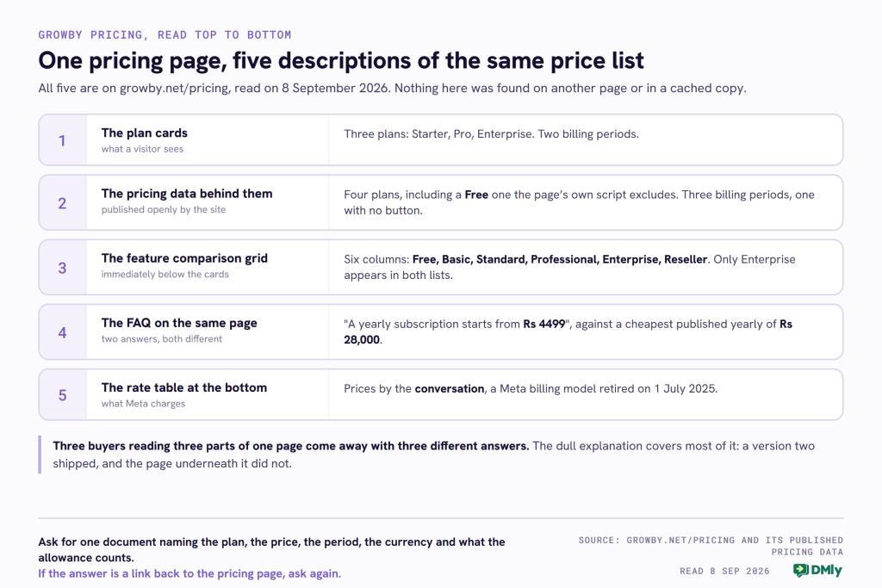Click 'Prices by the conversation' description
This screenshot has height=588, width=882.
click(531, 389)
